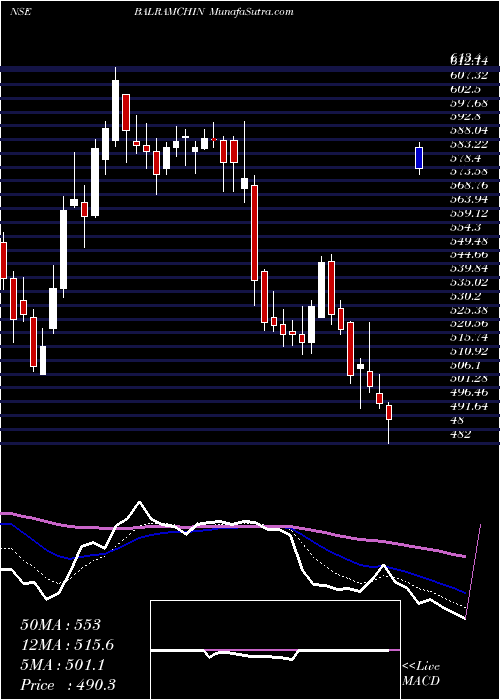Click the 568.76 price axis label
Screen dimensions: 500x700
click(469, 185)
